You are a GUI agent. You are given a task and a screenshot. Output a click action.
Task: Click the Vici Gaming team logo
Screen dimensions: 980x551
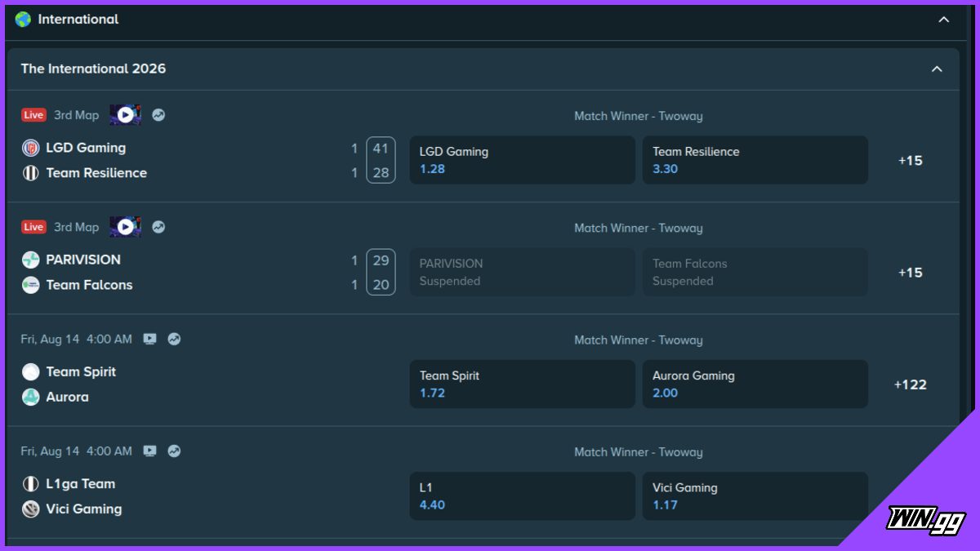coord(30,509)
